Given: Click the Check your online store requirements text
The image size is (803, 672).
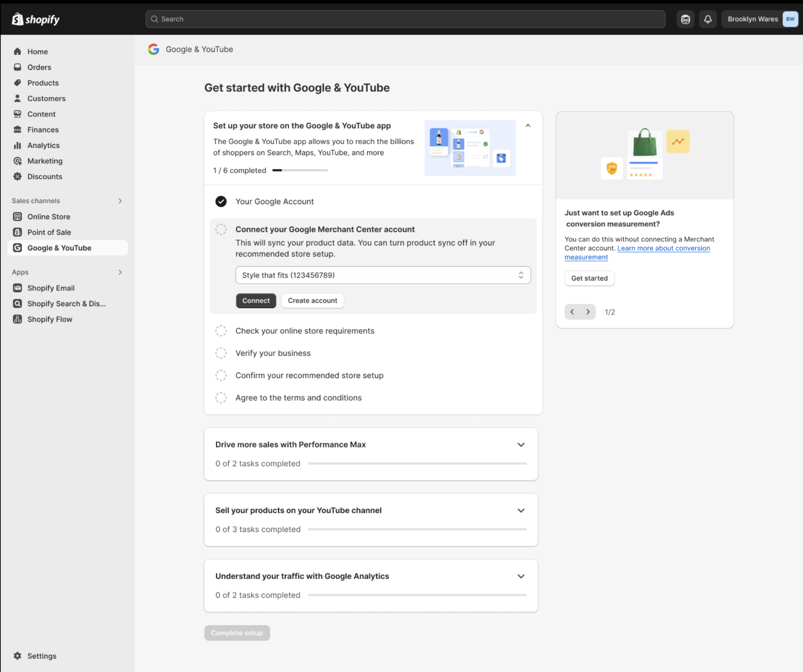Looking at the screenshot, I should (305, 331).
